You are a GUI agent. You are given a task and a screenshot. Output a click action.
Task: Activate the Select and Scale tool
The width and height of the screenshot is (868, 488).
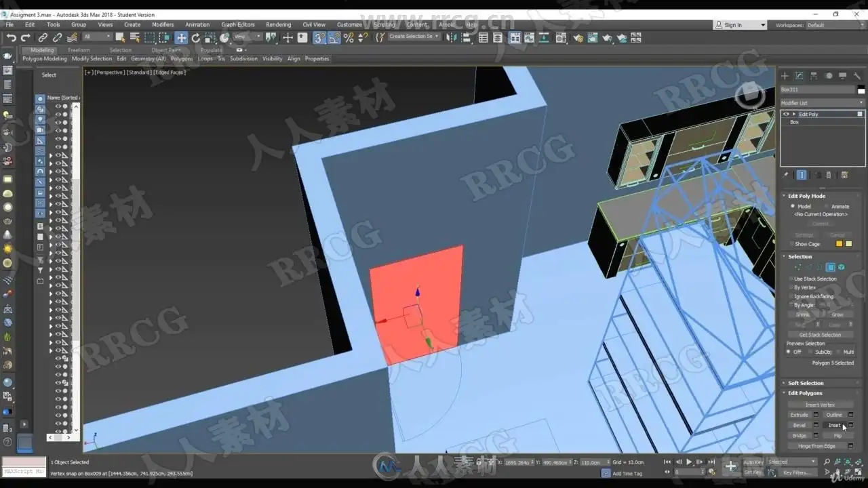(x=210, y=38)
